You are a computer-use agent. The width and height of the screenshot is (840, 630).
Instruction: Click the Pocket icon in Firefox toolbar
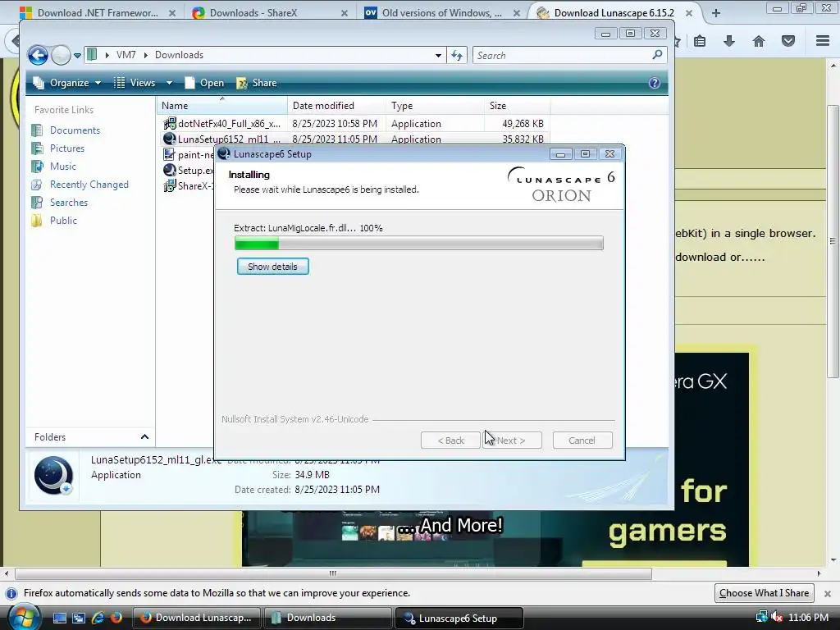coord(788,41)
